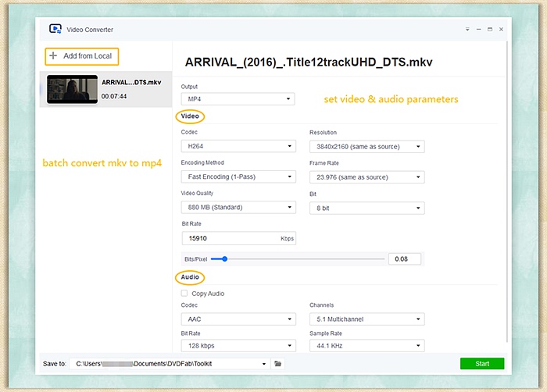The width and height of the screenshot is (547, 392).
Task: Click the ARRIVAL_(2016) file title heading
Action: click(x=309, y=62)
